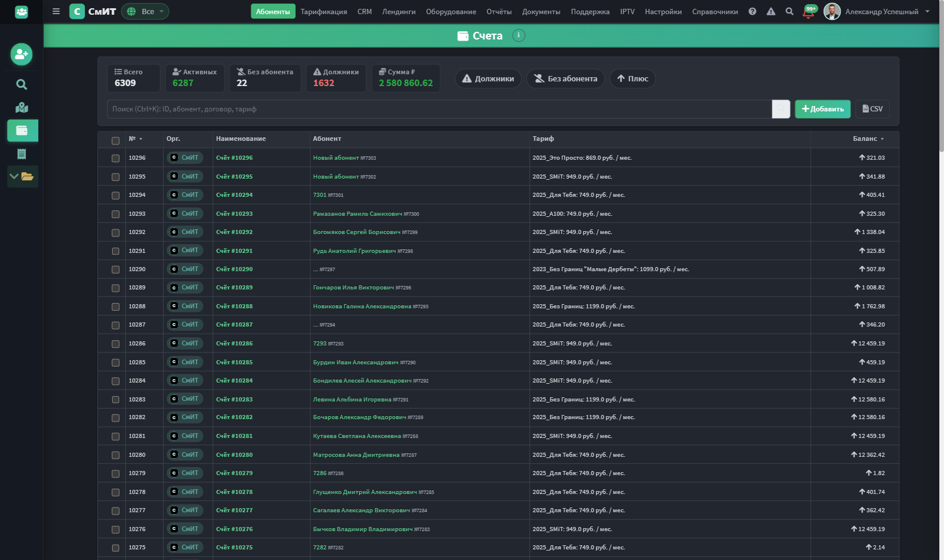944x560 pixels.
Task: Open the Оборудование menu item
Action: pyautogui.click(x=451, y=11)
